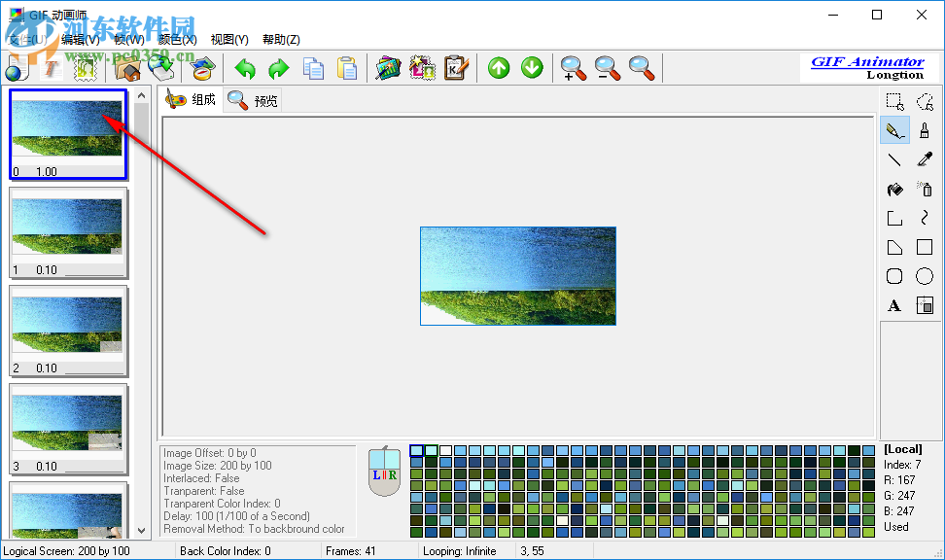Screen dimensions: 945x560
Task: Select the spray can airbrush tool
Action: click(x=925, y=190)
